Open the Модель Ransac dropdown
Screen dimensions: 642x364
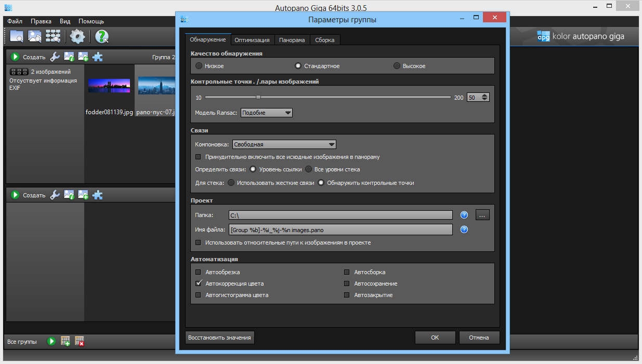pos(267,113)
